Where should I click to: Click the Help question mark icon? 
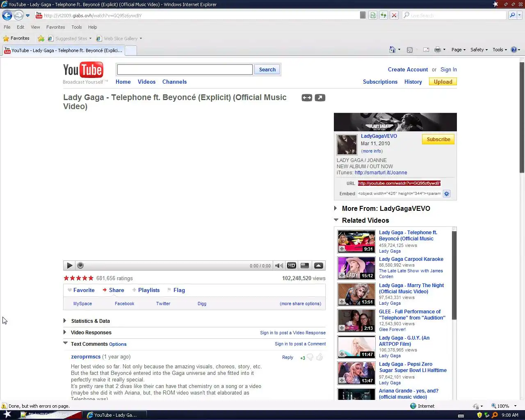[x=514, y=50]
